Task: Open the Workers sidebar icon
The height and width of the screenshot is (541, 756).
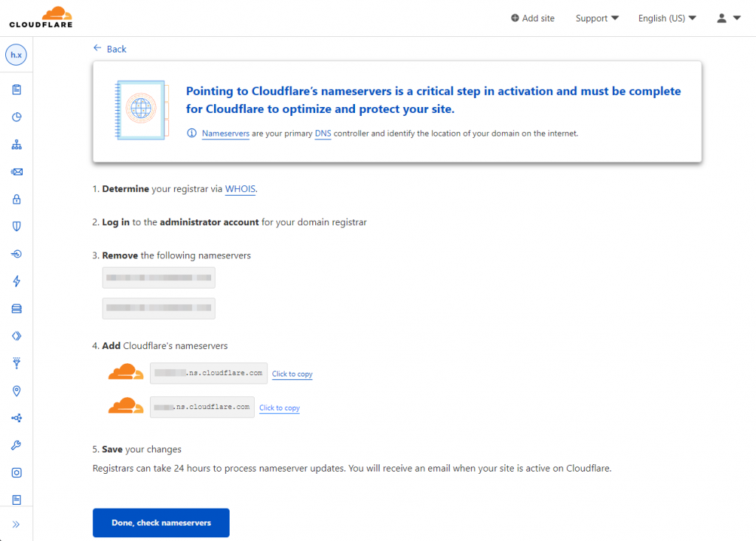Action: (16, 335)
